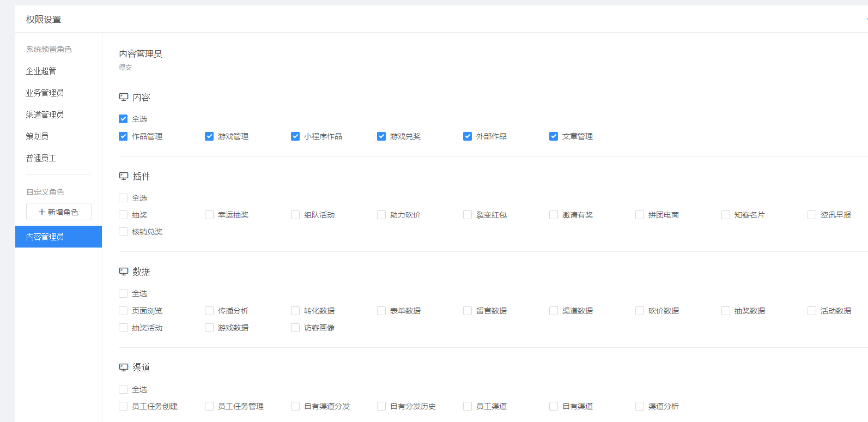The height and width of the screenshot is (422, 868).
Task: Enable 幸运抽奖 checkbox
Action: pyautogui.click(x=209, y=215)
